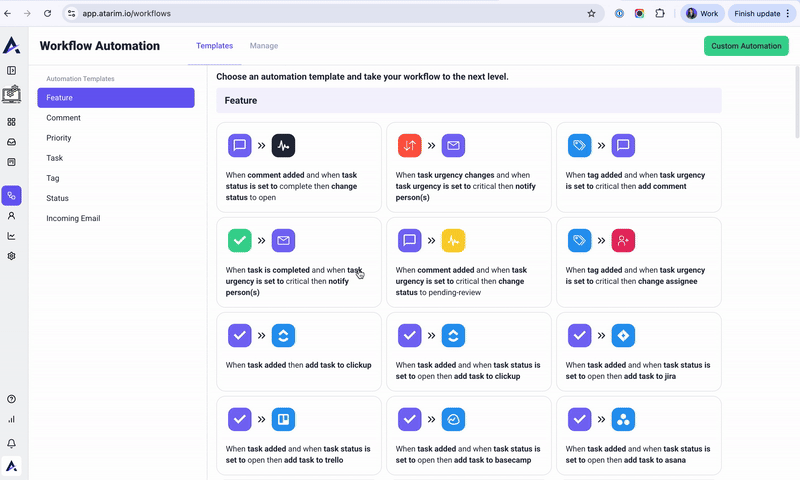
Task: Open the browser extensions puzzle icon
Action: point(660,14)
